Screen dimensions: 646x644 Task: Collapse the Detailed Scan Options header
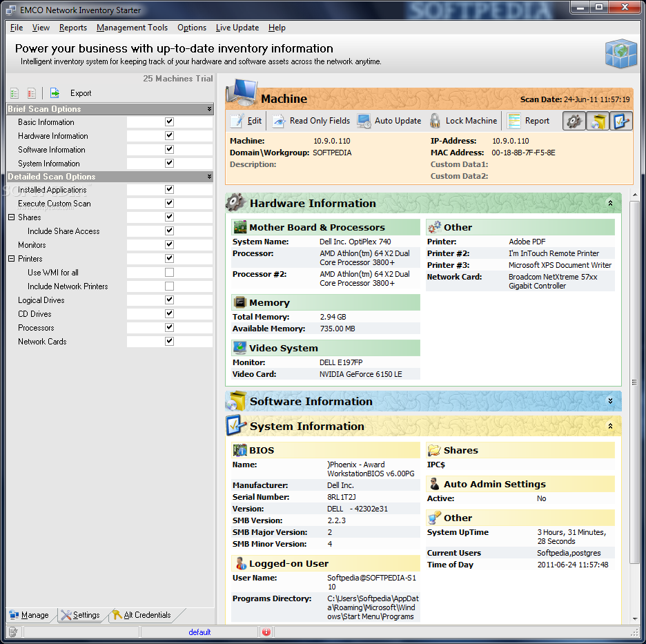209,176
